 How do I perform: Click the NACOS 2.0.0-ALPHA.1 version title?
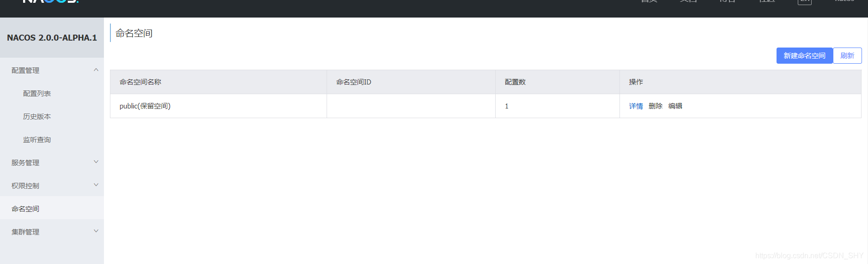click(x=52, y=38)
